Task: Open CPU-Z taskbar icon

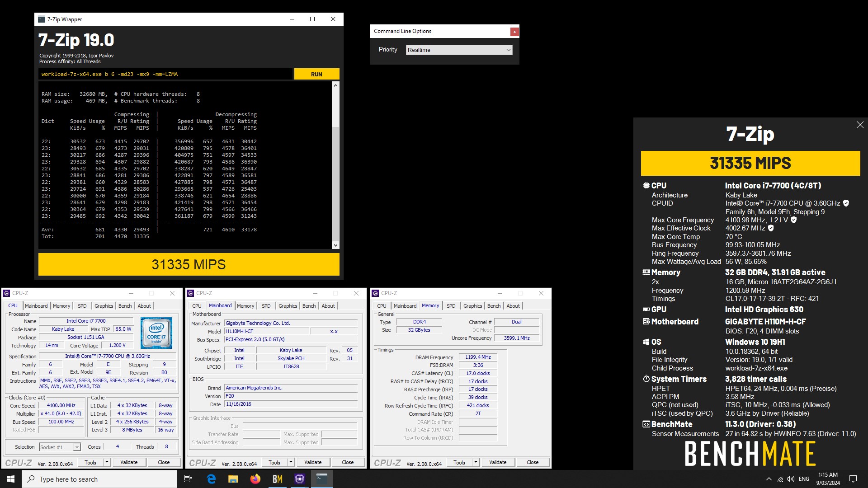Action: click(x=299, y=479)
